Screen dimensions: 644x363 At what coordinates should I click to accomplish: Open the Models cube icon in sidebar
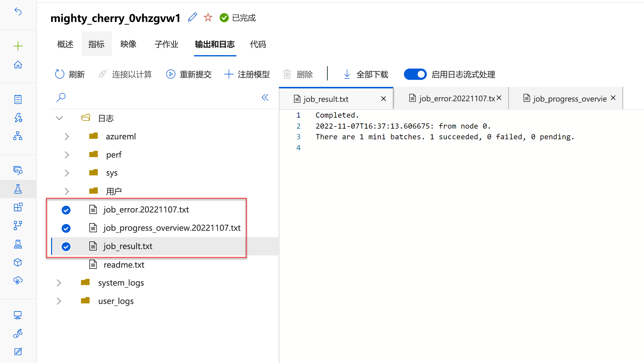tap(18, 262)
